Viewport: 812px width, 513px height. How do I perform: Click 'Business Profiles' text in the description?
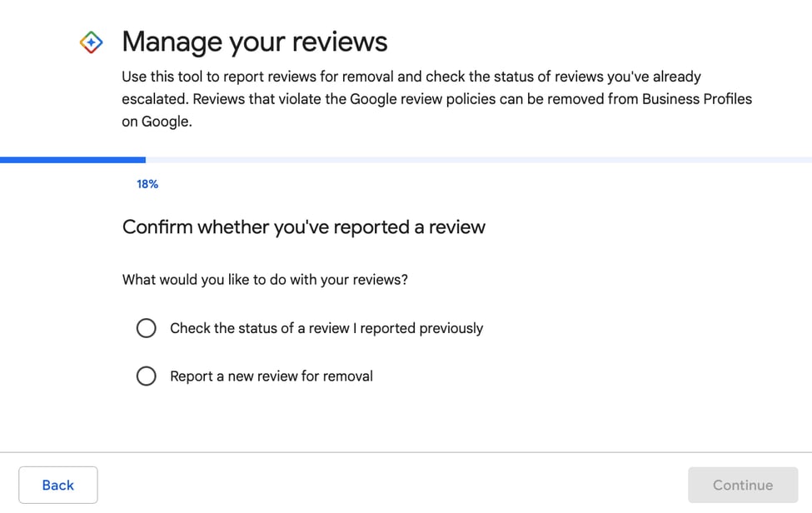tap(696, 99)
